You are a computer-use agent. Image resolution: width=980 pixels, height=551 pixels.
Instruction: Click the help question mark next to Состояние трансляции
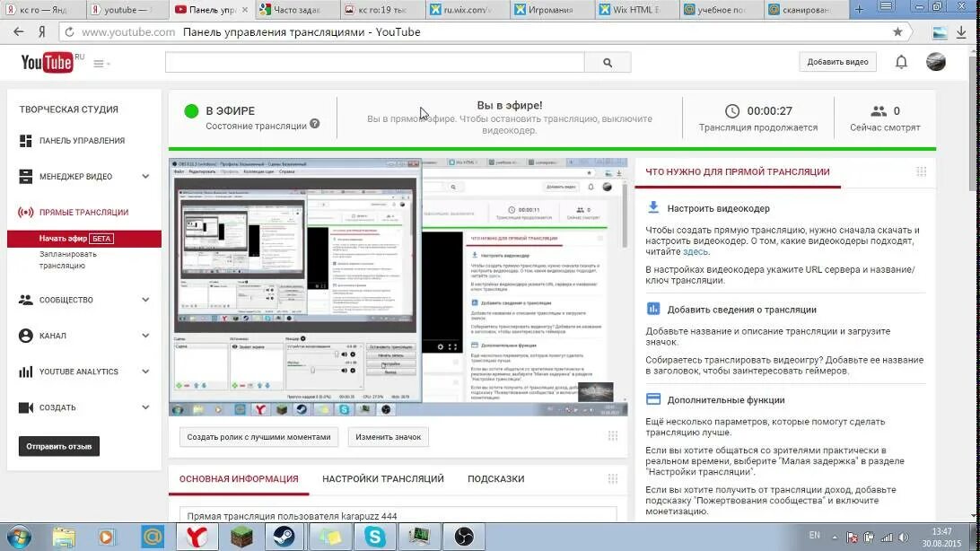tap(314, 124)
